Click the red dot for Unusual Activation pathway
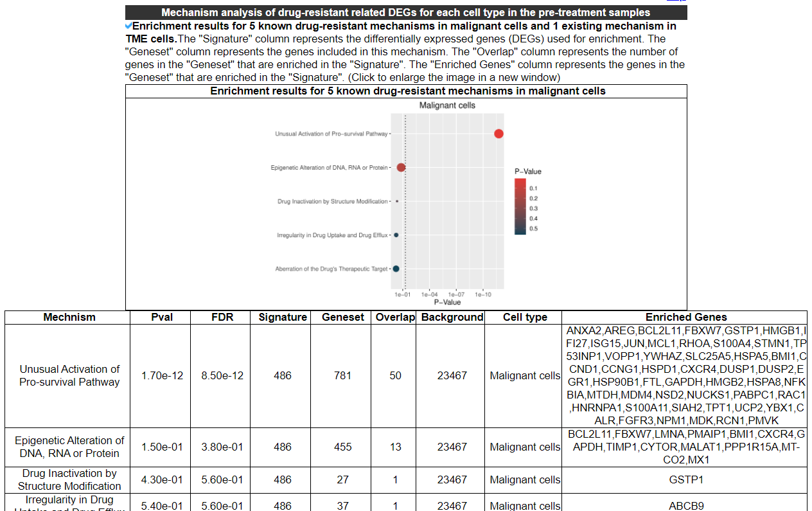Image resolution: width=812 pixels, height=511 pixels. pos(499,134)
